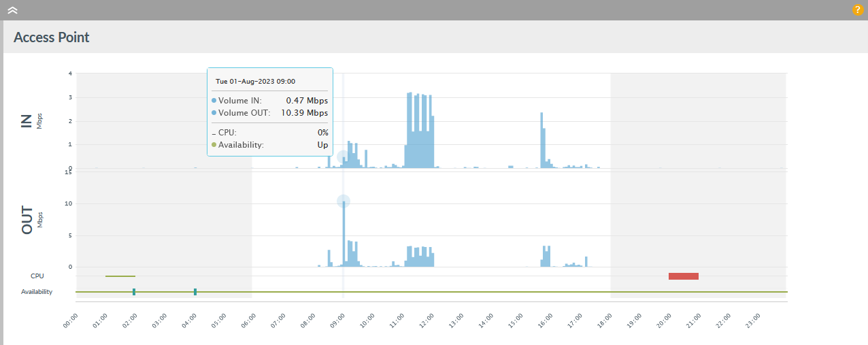Click the Volume IN bullet in tooltip
Image resolution: width=868 pixels, height=345 pixels.
[214, 101]
